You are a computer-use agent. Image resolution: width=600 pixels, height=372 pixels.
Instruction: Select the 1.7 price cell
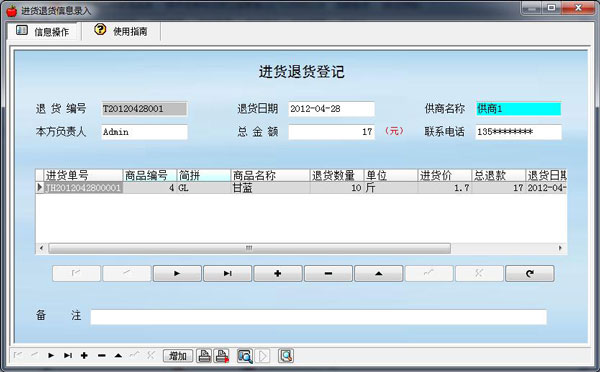coord(445,188)
